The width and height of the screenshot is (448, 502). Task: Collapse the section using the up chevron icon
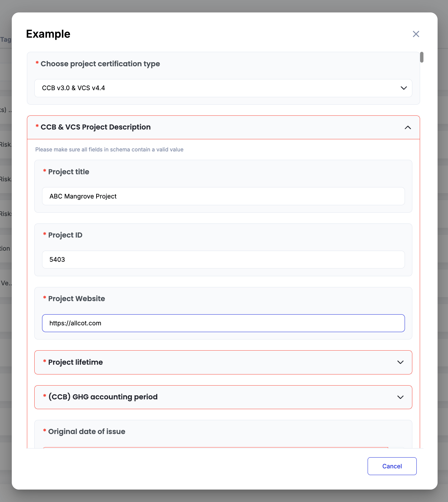pos(408,128)
